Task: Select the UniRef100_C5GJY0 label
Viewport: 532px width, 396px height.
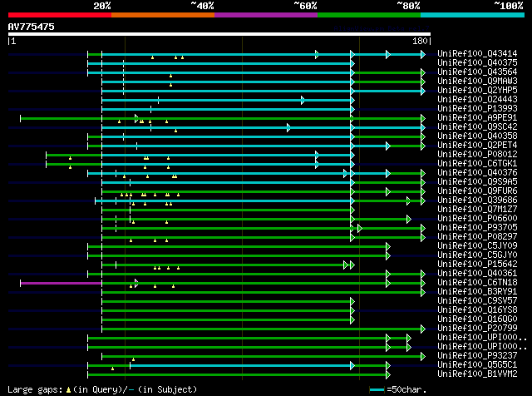Action: pos(477,255)
